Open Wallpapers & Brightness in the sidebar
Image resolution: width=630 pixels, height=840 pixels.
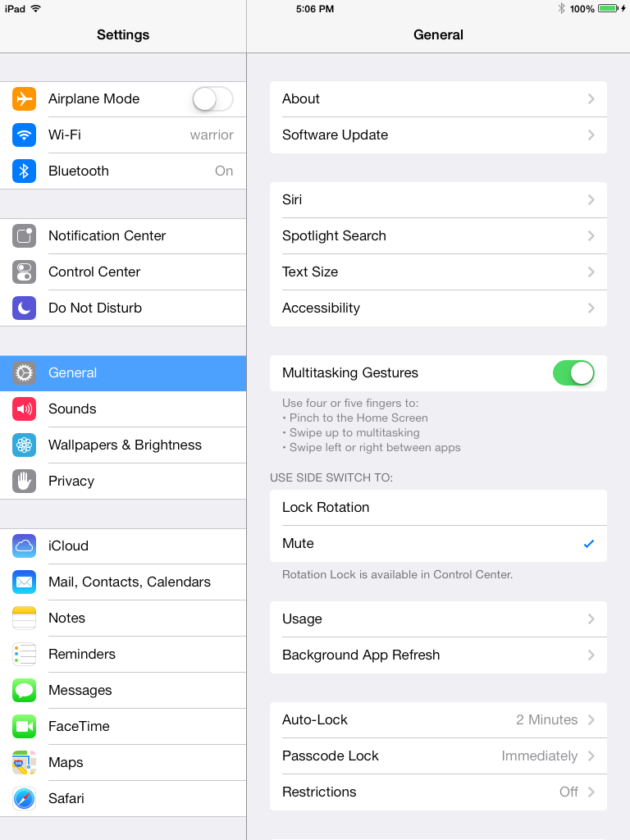(123, 445)
